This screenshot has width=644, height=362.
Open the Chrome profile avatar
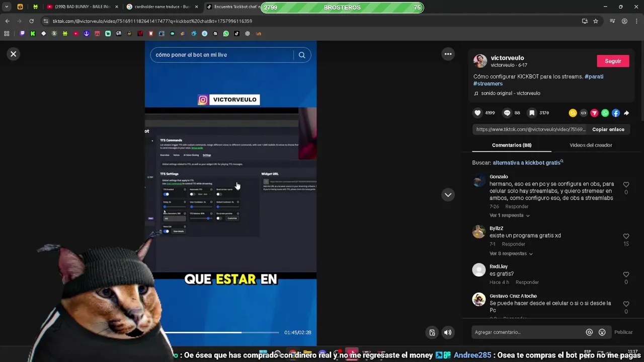[x=624, y=21]
